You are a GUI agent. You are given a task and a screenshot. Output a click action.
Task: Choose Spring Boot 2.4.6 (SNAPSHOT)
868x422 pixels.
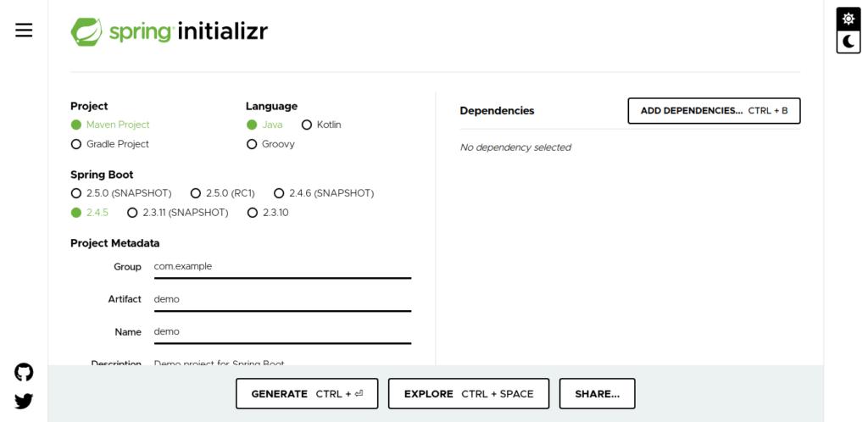(x=324, y=193)
